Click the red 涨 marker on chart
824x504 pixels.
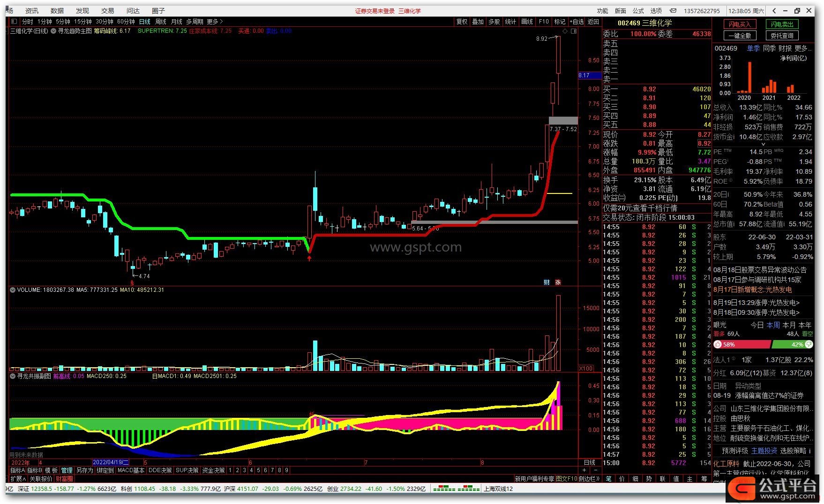(x=558, y=282)
